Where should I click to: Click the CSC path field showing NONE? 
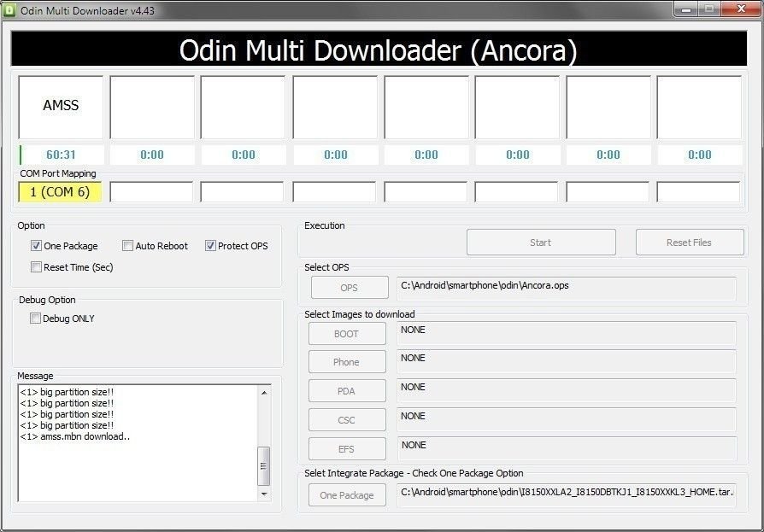click(x=567, y=419)
